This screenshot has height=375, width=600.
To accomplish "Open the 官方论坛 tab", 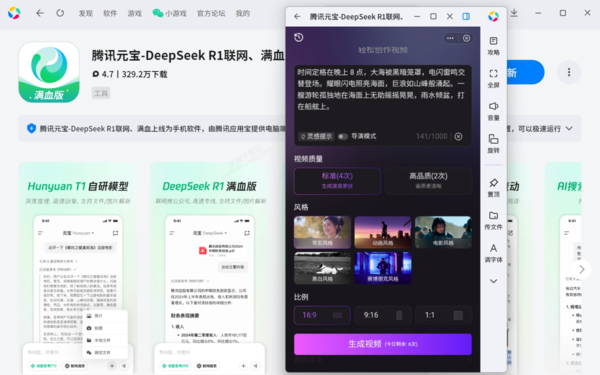I will pyautogui.click(x=211, y=13).
